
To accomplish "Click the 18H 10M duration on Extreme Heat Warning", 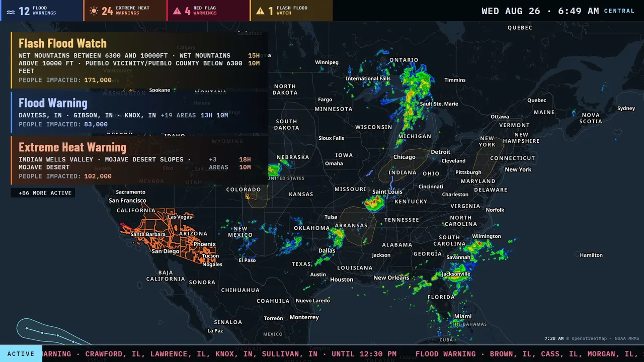I will [x=245, y=163].
